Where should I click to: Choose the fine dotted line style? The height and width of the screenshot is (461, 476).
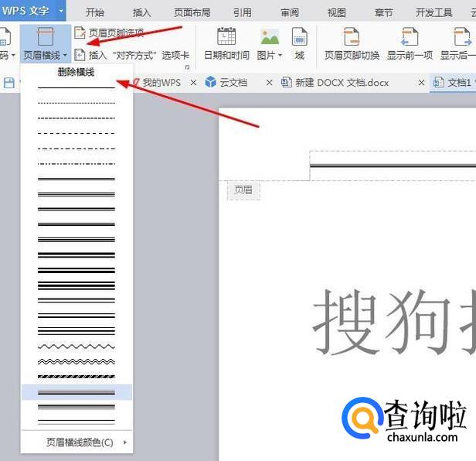tap(76, 103)
